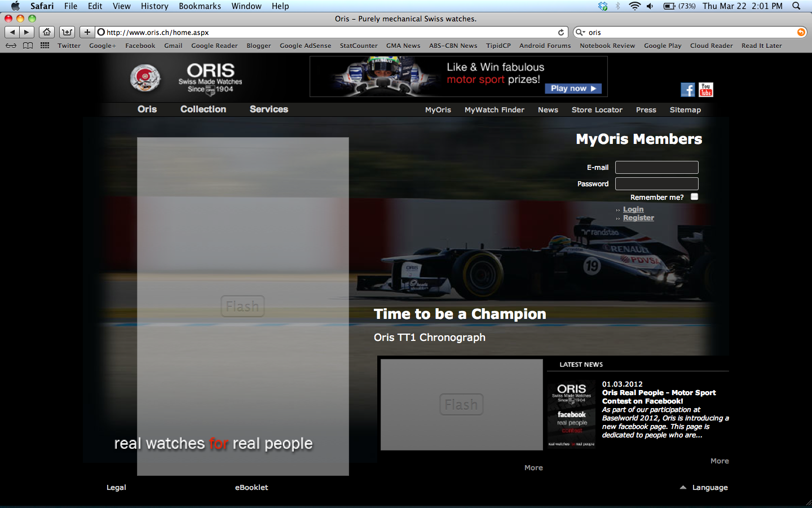Image resolution: width=812 pixels, height=508 pixels.
Task: Open Oris YouTube channel icon
Action: [x=706, y=90]
